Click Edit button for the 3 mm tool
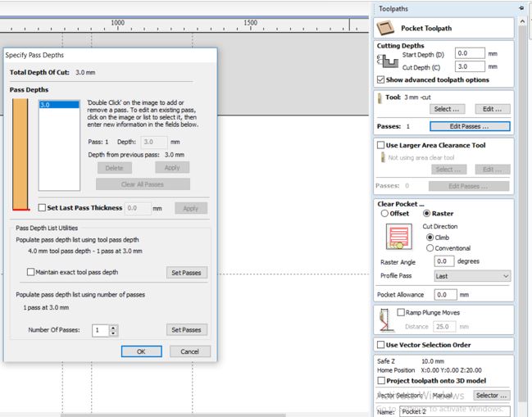 pos(493,109)
